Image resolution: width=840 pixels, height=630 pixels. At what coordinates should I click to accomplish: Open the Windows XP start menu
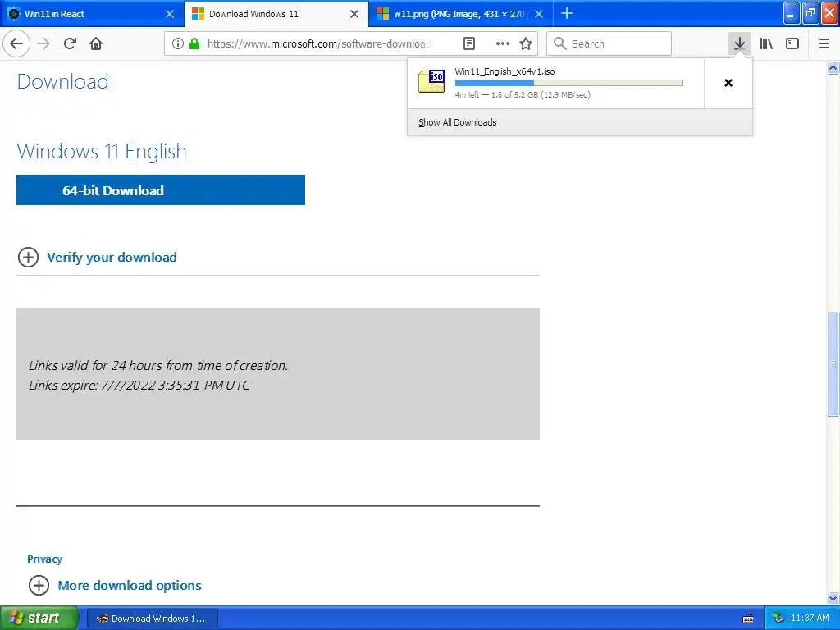pos(39,618)
